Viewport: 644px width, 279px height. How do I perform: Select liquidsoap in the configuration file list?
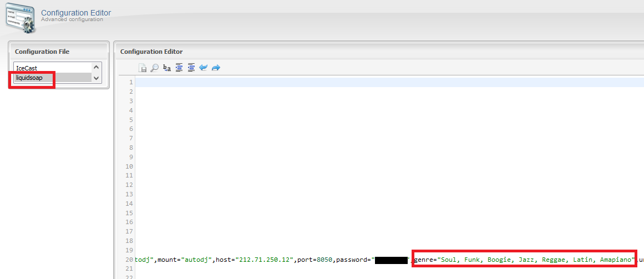(29, 78)
